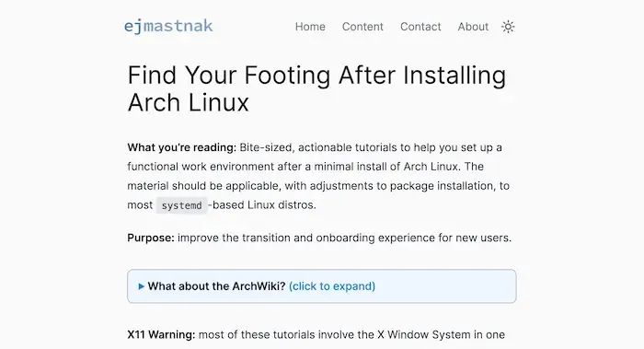Visit the About page
Viewport: 644px width, 349px height.
473,27
